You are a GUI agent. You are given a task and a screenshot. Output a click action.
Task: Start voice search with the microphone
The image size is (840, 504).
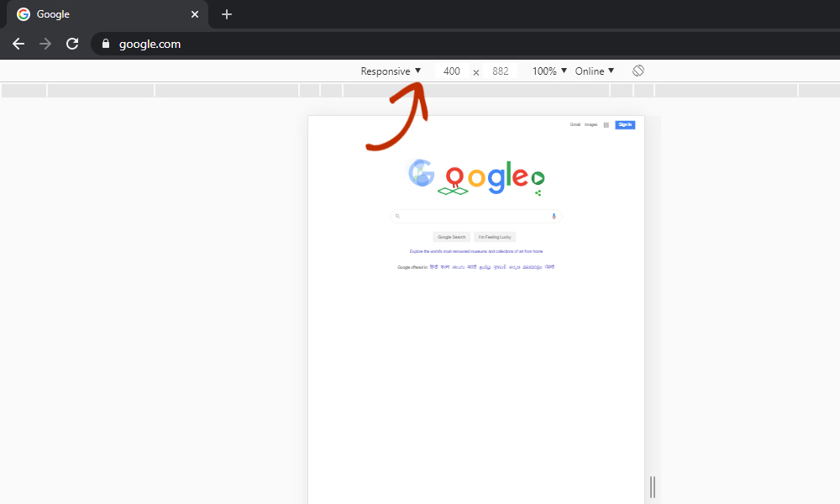click(554, 217)
